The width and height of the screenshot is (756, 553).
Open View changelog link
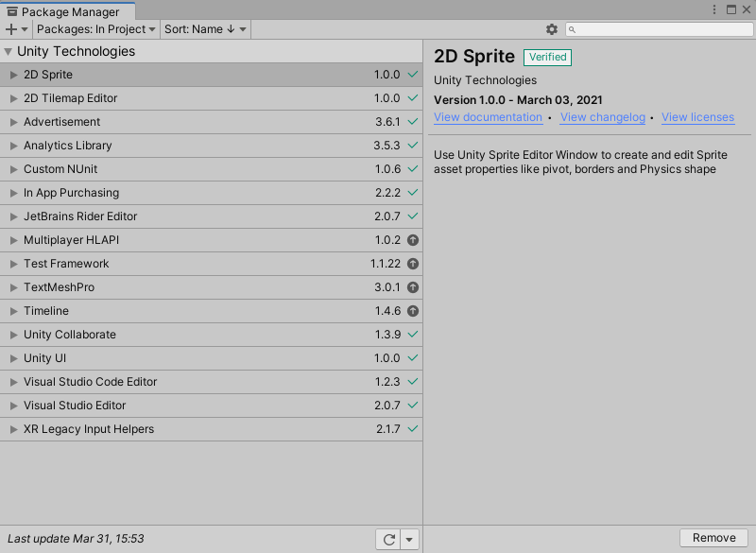coord(603,117)
